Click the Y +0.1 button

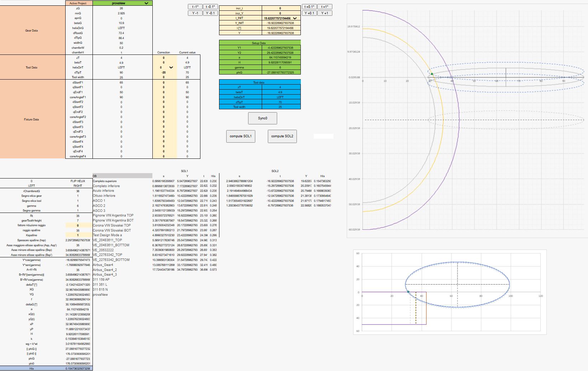pos(309,13)
